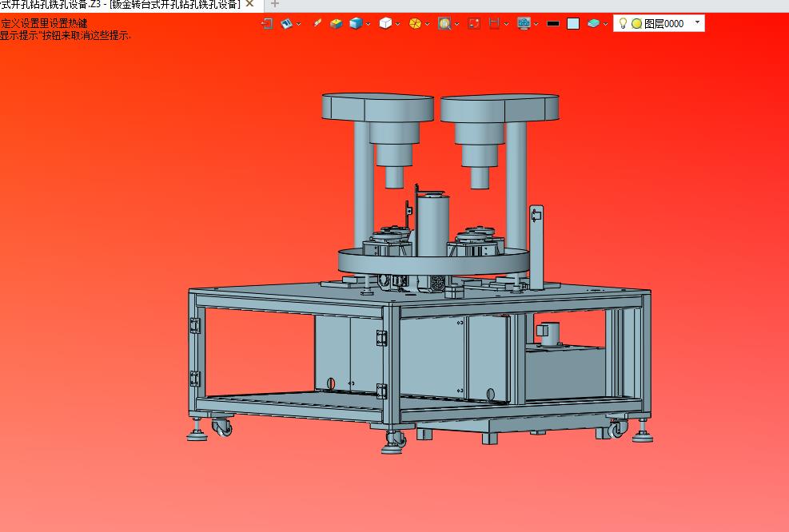This screenshot has width=789, height=532.
Task: Open the zoom icon dropdown arrow
Action: point(457,24)
